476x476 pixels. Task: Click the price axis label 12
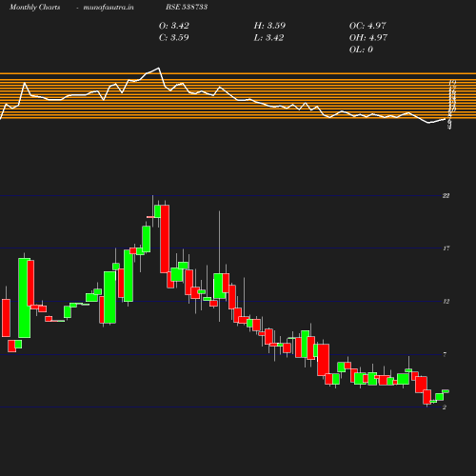446,302
